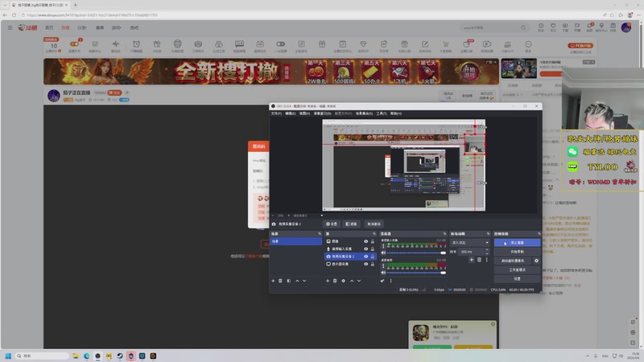644x362 pixels.
Task: Toggle the lock on 音频输入采集 source
Action: (x=373, y=249)
